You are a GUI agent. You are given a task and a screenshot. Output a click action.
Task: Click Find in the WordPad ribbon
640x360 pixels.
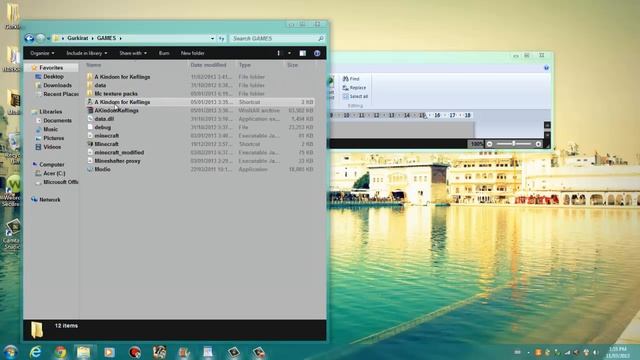point(355,79)
